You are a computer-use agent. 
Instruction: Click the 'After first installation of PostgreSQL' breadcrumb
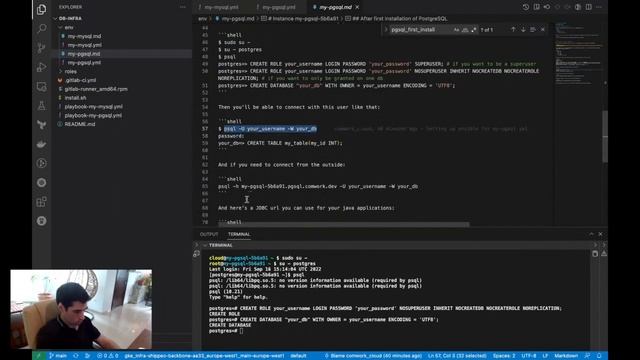(396, 19)
